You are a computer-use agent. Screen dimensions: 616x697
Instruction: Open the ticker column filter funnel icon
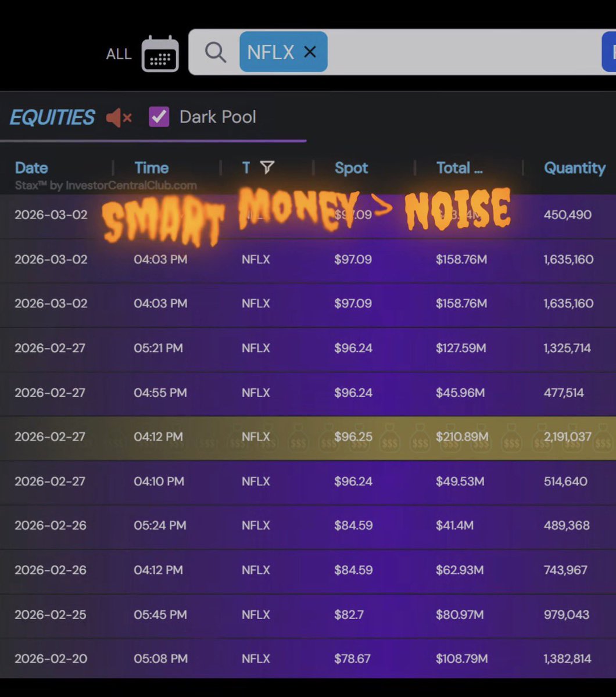(267, 168)
